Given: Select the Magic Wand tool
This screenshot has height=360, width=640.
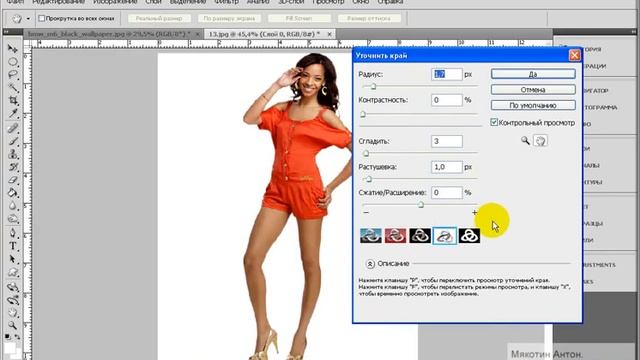Looking at the screenshot, I should click(13, 87).
